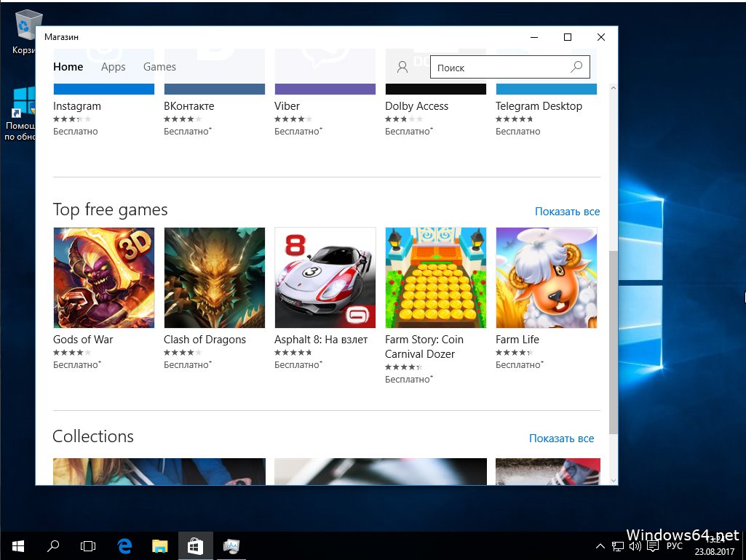Screen dimensions: 746x560
Task: Open the monitor app icon beside Store on taskbar
Action: click(x=231, y=546)
